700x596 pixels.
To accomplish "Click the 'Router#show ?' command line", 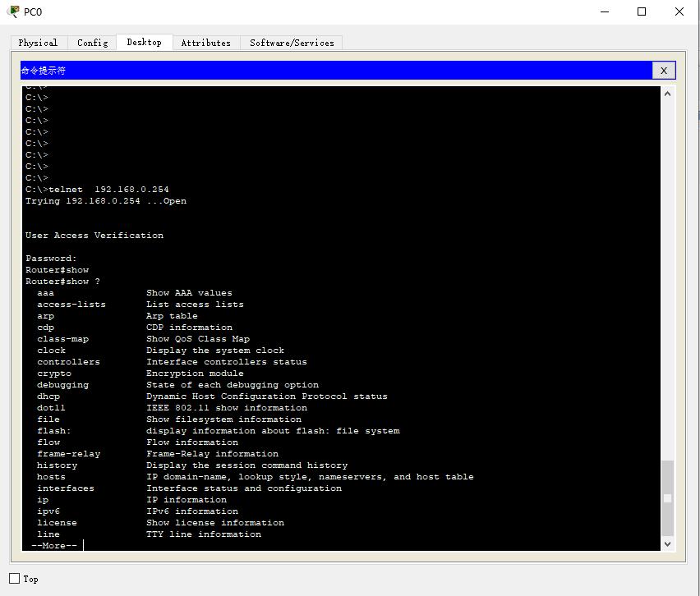I will (62, 282).
